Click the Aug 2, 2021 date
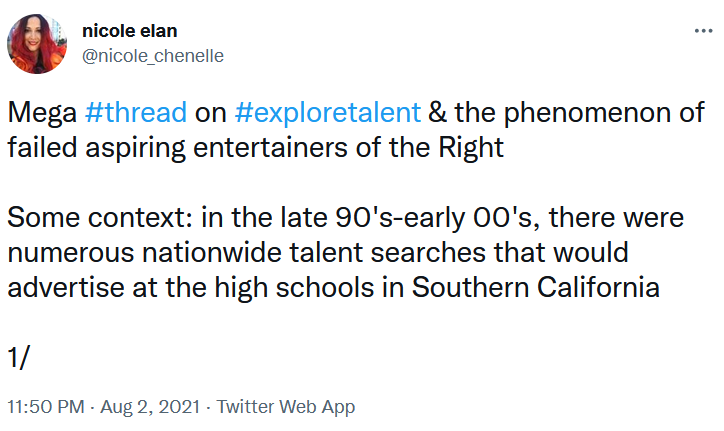 click(x=151, y=407)
